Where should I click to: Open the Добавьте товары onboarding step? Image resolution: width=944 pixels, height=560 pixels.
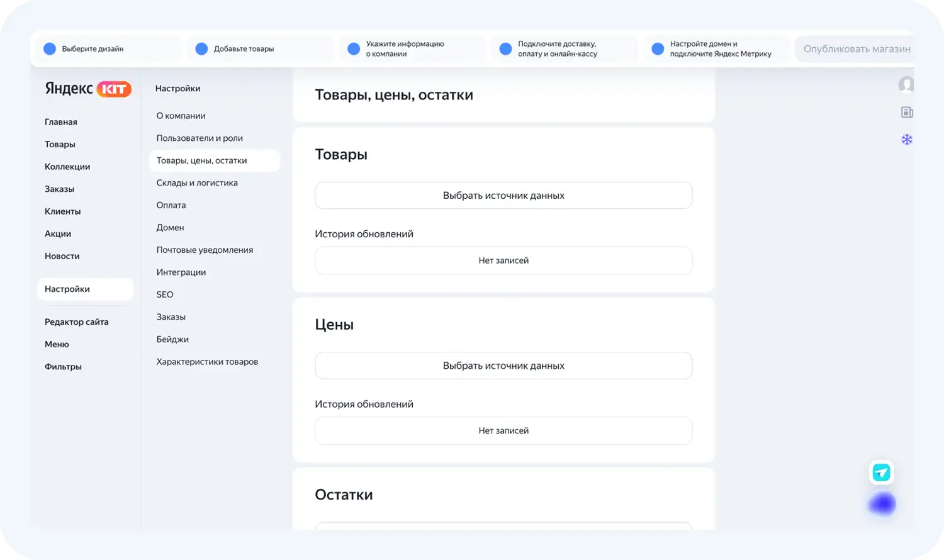[259, 49]
